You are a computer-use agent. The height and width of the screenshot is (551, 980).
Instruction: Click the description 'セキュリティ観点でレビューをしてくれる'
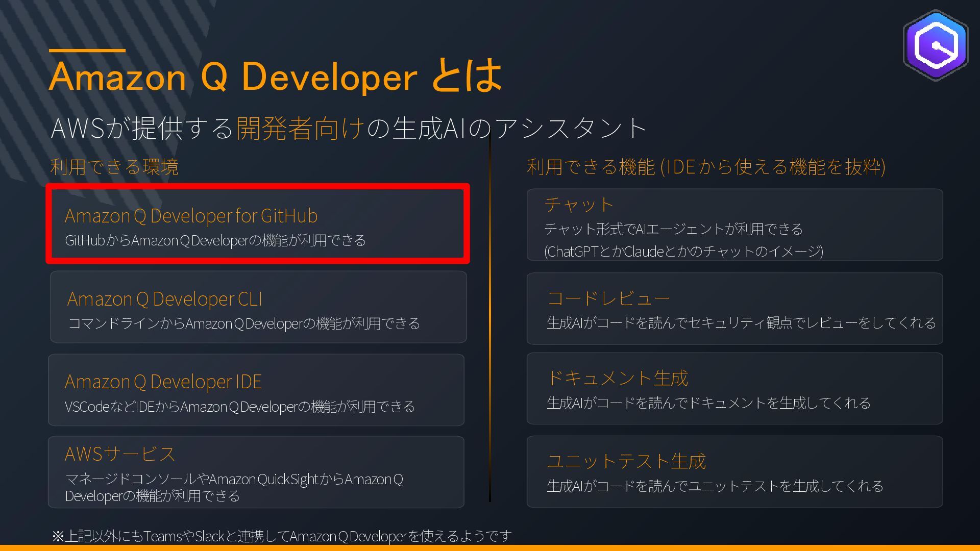[x=741, y=323]
